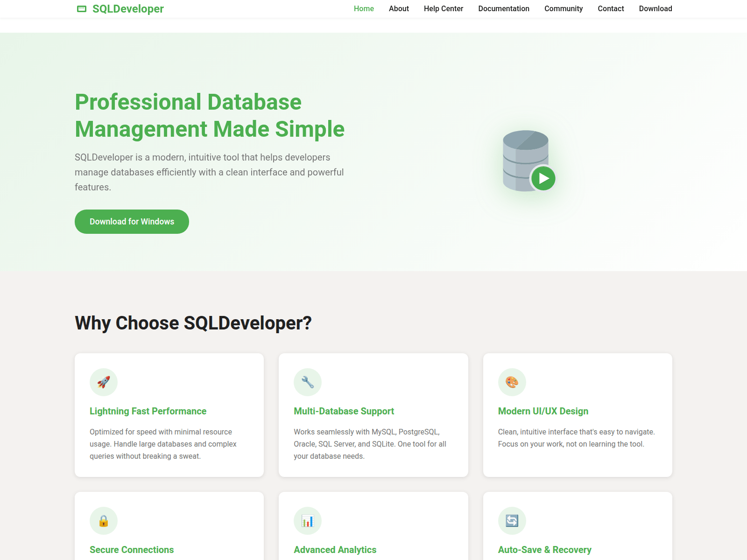Click the description 'Works seamlessly with MySQL, PostgreSQL'

pos(370,444)
